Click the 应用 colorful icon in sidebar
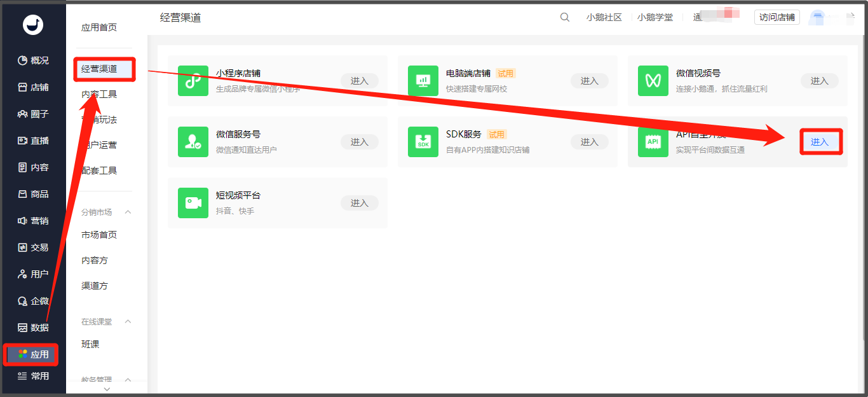 [x=22, y=354]
